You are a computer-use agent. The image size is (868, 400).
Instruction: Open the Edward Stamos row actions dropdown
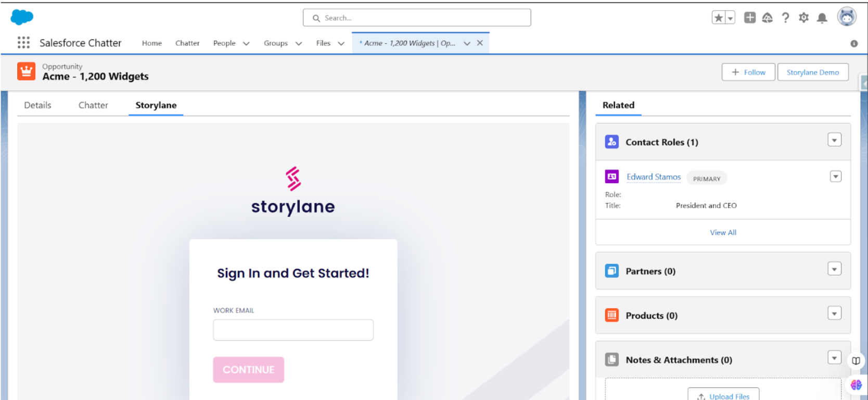pyautogui.click(x=835, y=177)
